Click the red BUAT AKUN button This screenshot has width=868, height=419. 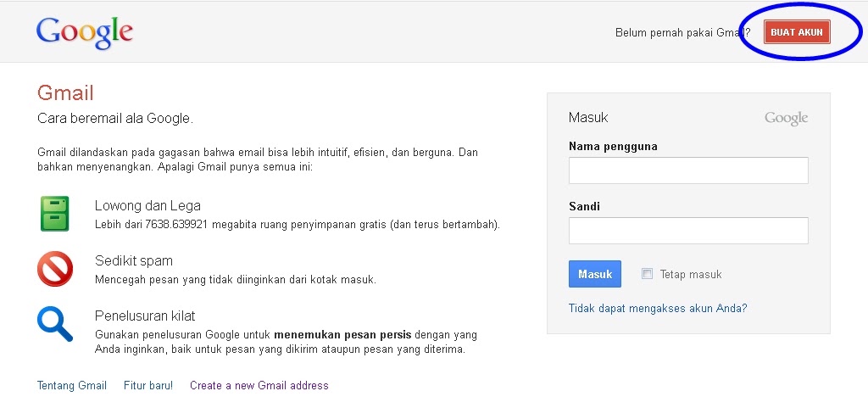(797, 32)
